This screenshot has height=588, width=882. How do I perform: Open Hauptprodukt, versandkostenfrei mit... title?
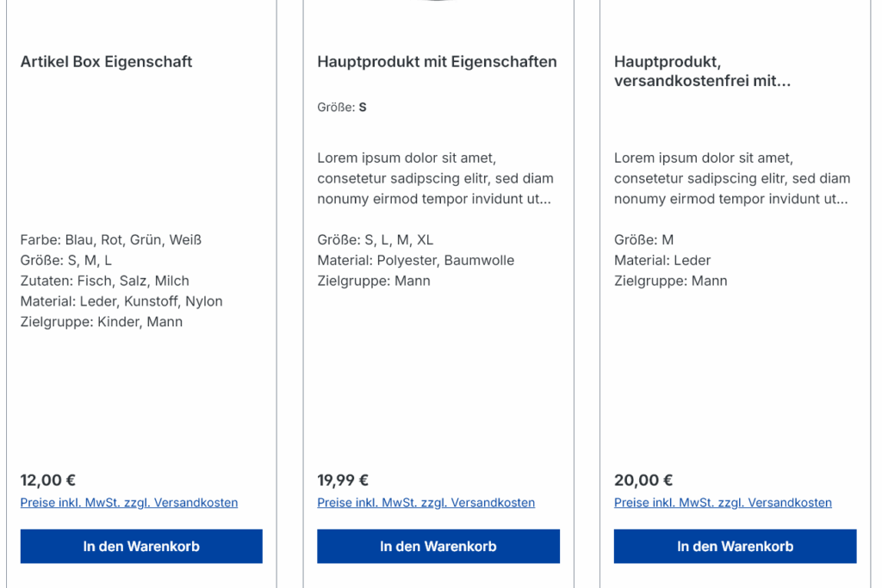point(703,71)
